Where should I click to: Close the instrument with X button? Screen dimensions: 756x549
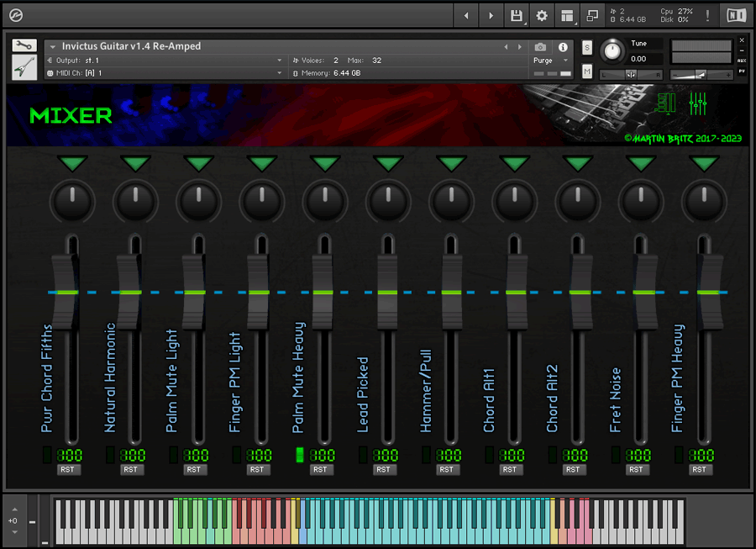pyautogui.click(x=742, y=40)
